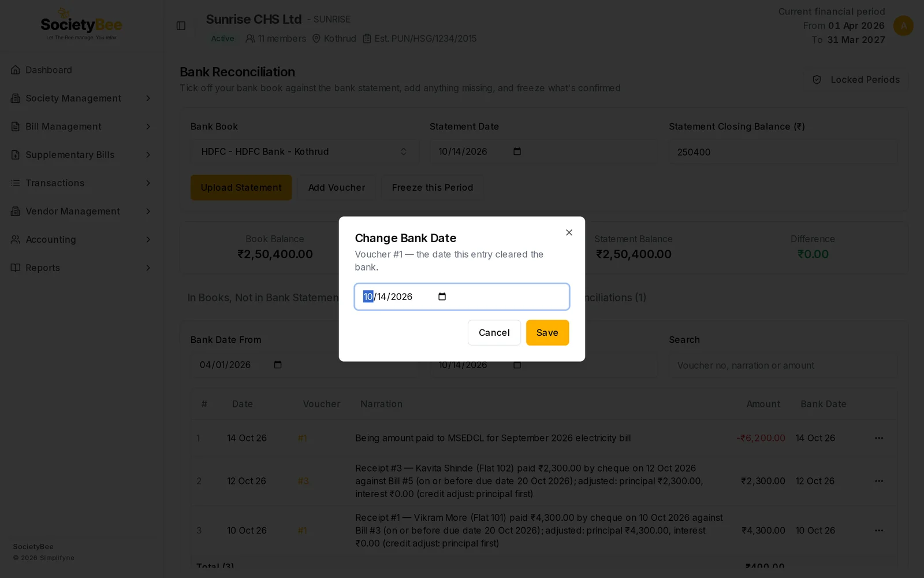Expand the Bill Management section
924x578 pixels.
click(81, 127)
